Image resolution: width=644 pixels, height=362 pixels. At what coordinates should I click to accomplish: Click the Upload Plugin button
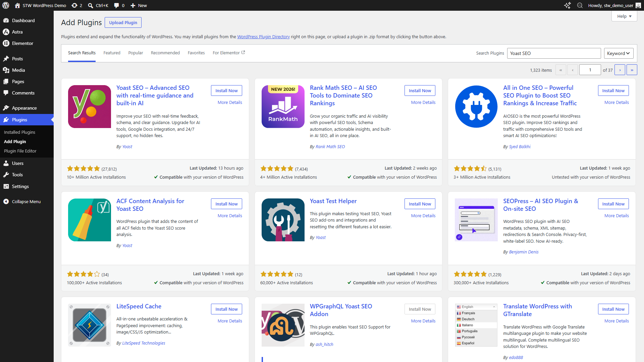(123, 22)
